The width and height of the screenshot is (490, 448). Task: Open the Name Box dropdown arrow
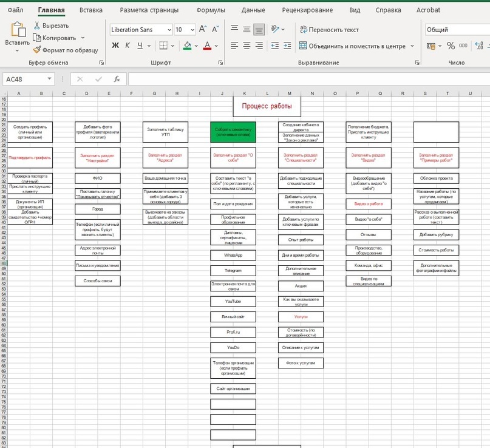[49, 79]
